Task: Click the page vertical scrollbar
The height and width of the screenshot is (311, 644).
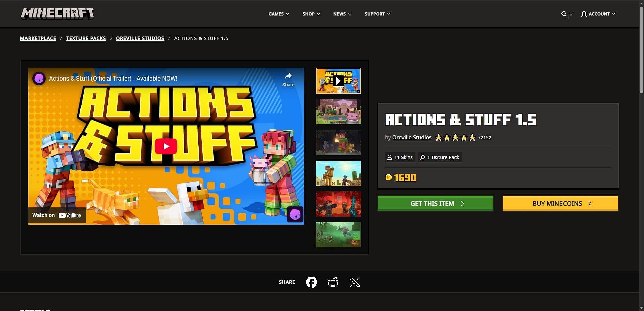Action: click(641, 50)
